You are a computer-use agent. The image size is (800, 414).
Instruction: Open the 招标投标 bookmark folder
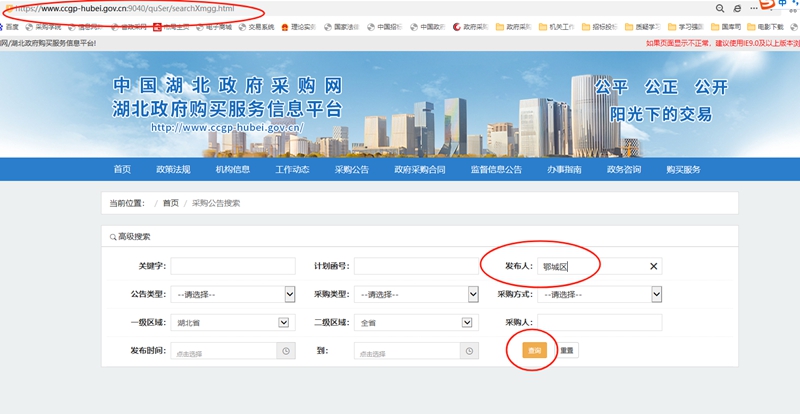pyautogui.click(x=600, y=27)
